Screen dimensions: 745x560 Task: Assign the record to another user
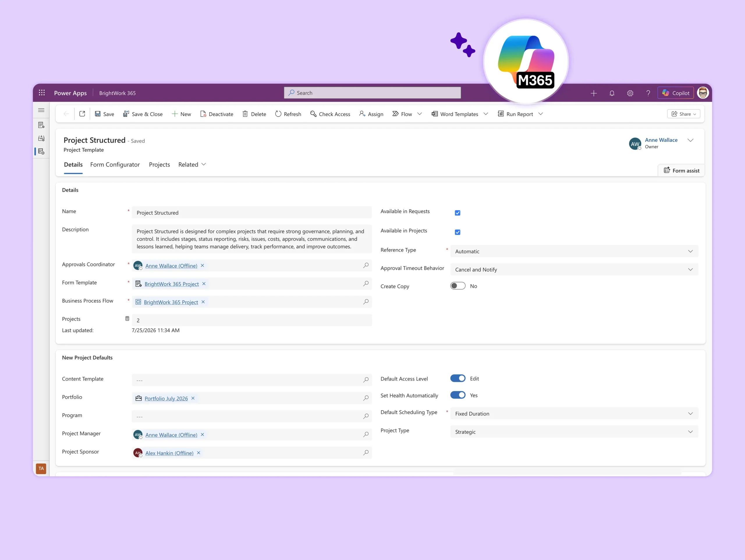click(371, 114)
